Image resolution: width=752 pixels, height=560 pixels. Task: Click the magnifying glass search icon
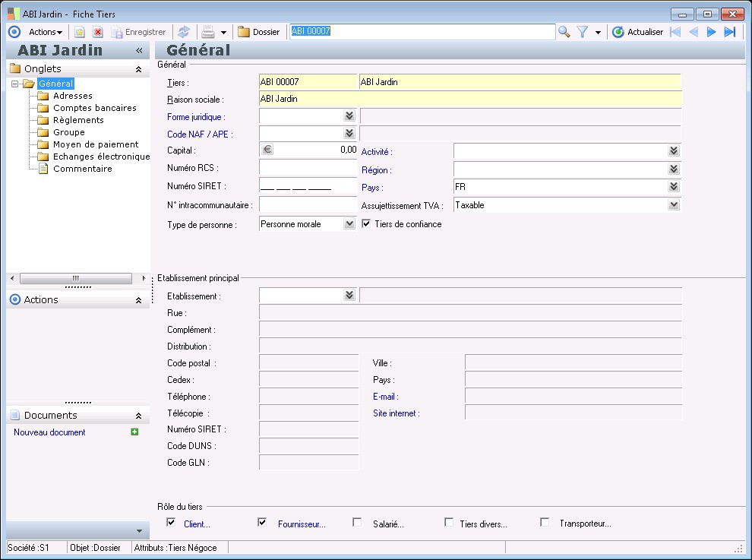click(x=564, y=32)
